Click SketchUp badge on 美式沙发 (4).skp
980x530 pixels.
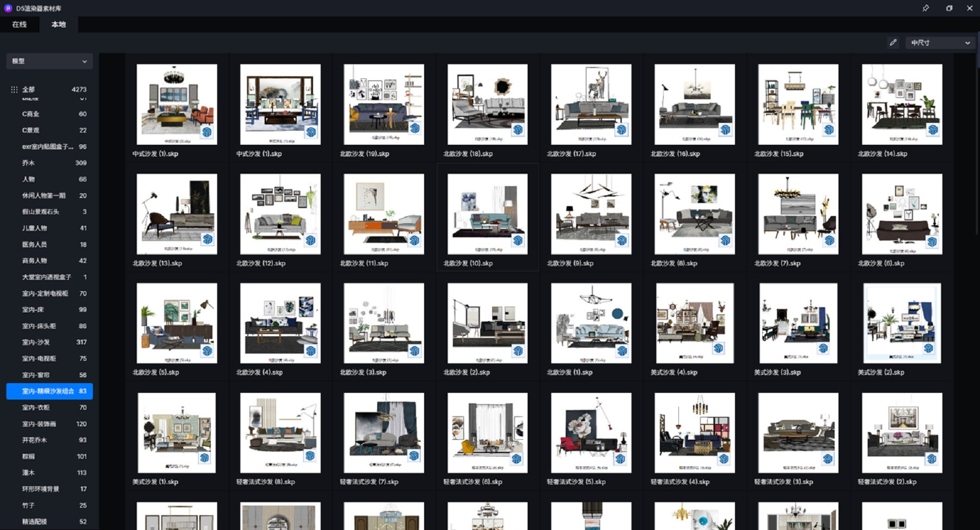719,348
